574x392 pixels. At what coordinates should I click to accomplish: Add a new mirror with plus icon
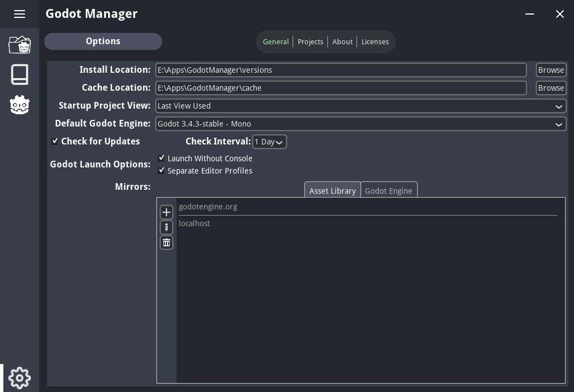pyautogui.click(x=166, y=212)
